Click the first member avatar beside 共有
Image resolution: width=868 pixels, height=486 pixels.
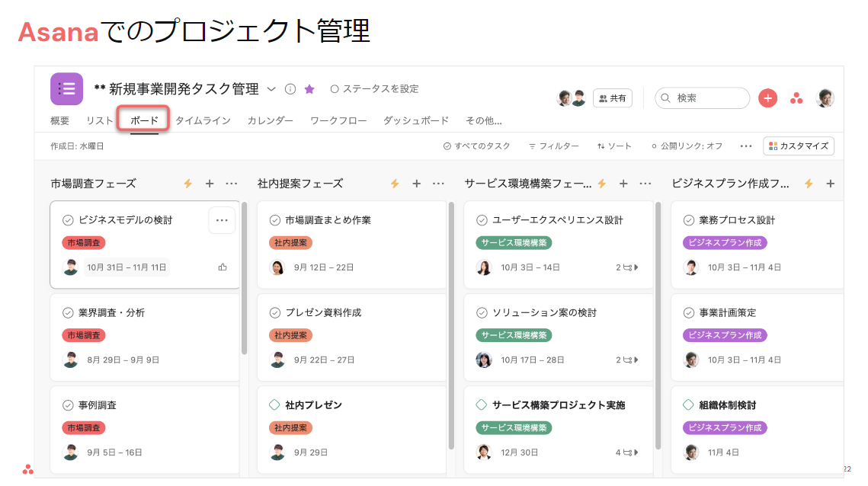click(565, 98)
